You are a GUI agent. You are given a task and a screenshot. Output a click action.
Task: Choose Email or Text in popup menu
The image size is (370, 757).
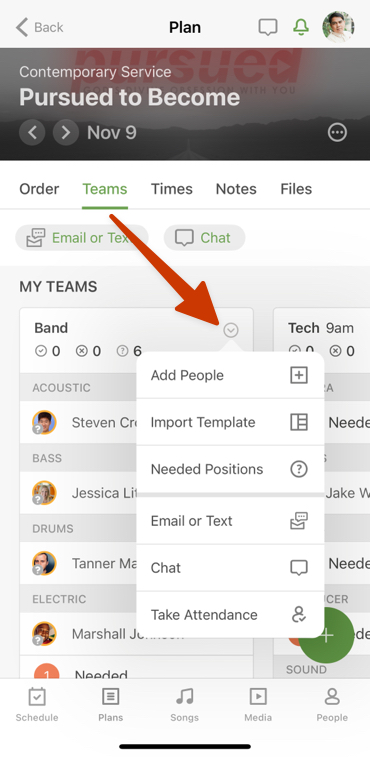click(x=230, y=521)
